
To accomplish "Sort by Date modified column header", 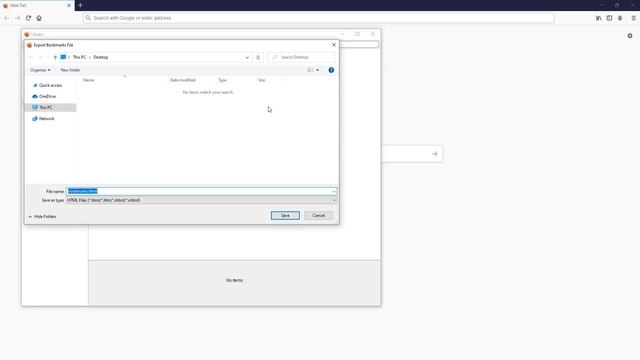I will coord(183,80).
